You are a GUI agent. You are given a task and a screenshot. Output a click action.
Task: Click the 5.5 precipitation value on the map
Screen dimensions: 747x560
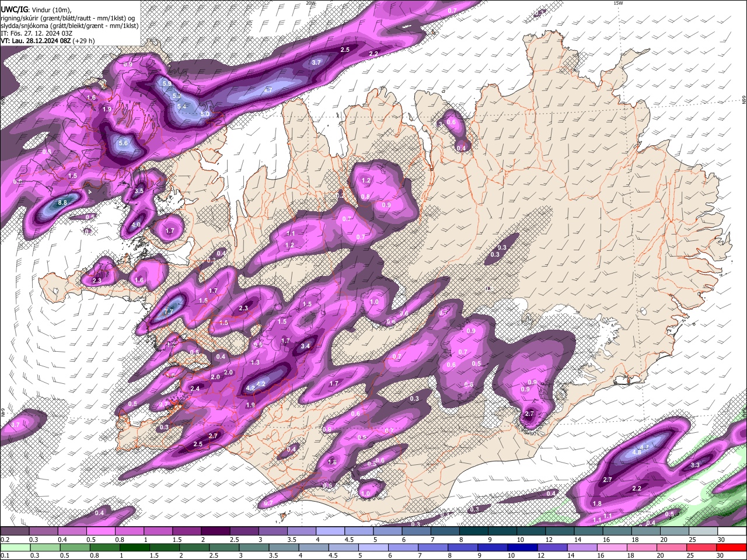(x=177, y=95)
